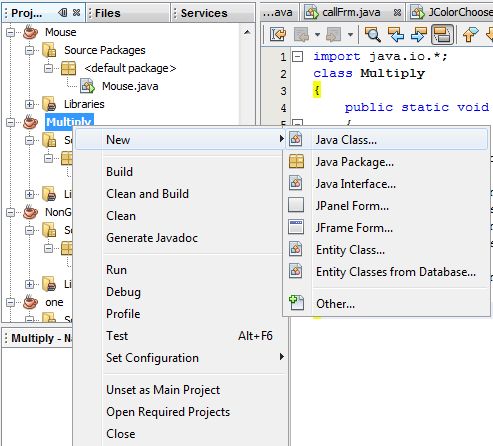This screenshot has height=446, width=493.
Task: Click Previous Bookmark up-arrow icon
Action: point(470,34)
